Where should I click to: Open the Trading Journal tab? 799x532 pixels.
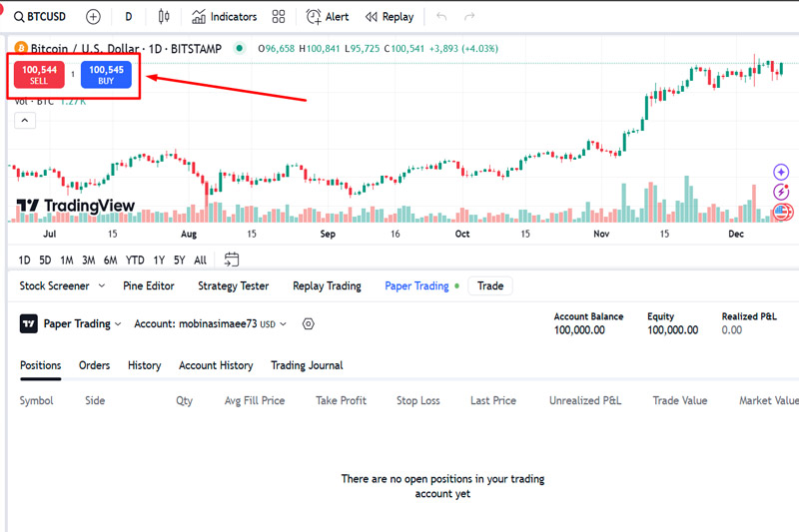(x=307, y=365)
